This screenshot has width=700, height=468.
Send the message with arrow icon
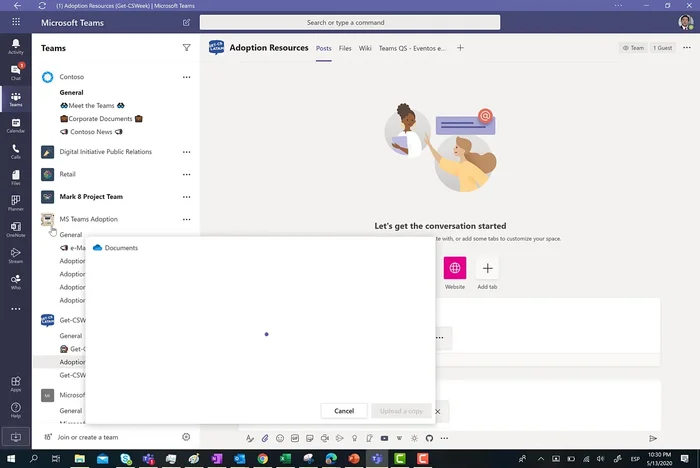[653, 438]
